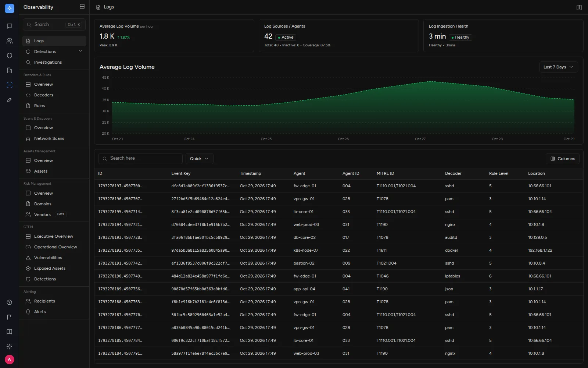Open Domains under Risk Management
Image resolution: width=588 pixels, height=368 pixels.
[54, 204]
